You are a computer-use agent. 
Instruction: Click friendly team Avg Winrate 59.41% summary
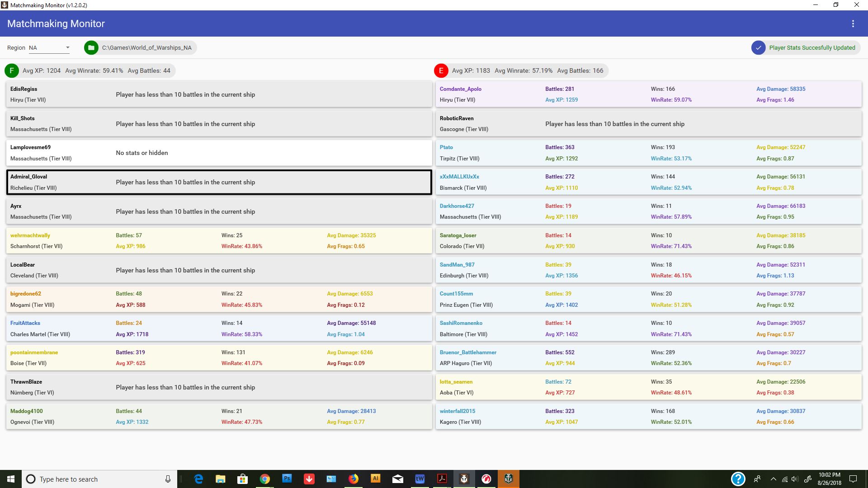[x=94, y=70]
